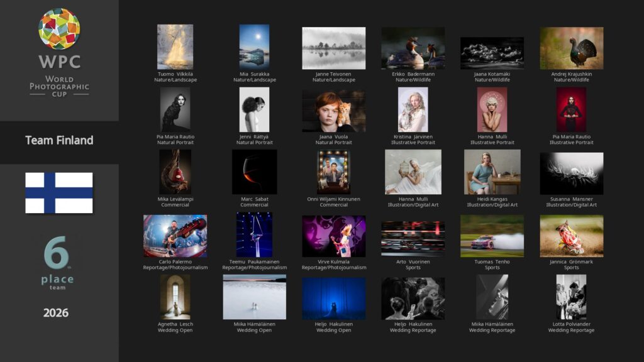
Task: Click the Finland flag image
Action: pos(59,193)
